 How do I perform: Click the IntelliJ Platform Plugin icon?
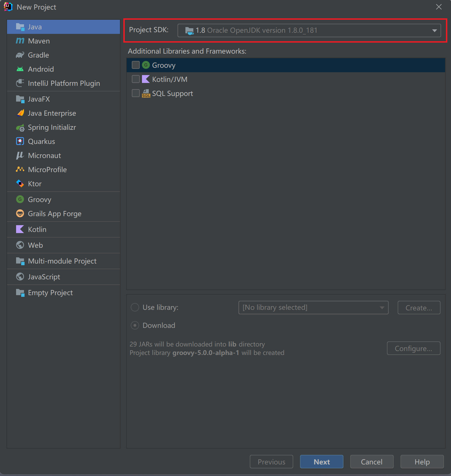[x=20, y=83]
